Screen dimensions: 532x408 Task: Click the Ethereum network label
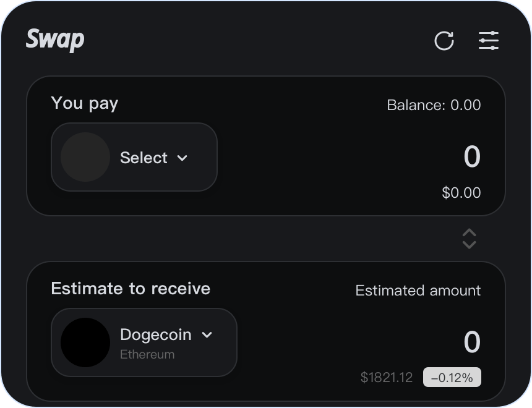coord(147,355)
